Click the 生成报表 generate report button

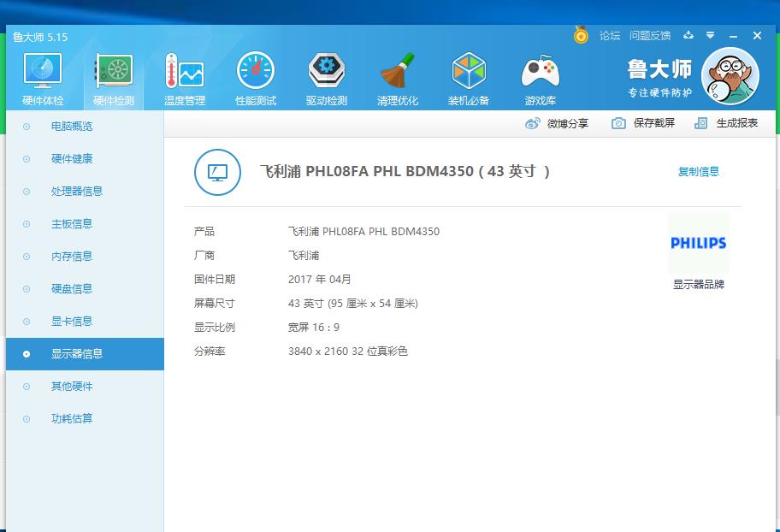pyautogui.click(x=726, y=123)
